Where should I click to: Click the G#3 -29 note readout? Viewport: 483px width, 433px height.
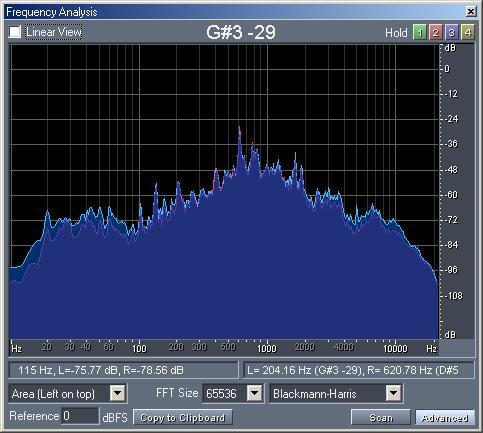pyautogui.click(x=241, y=32)
